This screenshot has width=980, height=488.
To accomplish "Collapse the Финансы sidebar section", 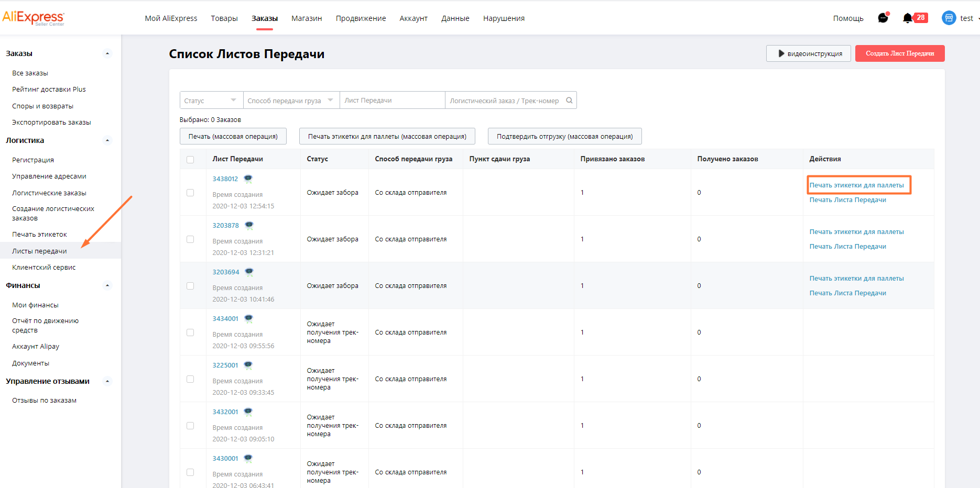I will tap(107, 285).
